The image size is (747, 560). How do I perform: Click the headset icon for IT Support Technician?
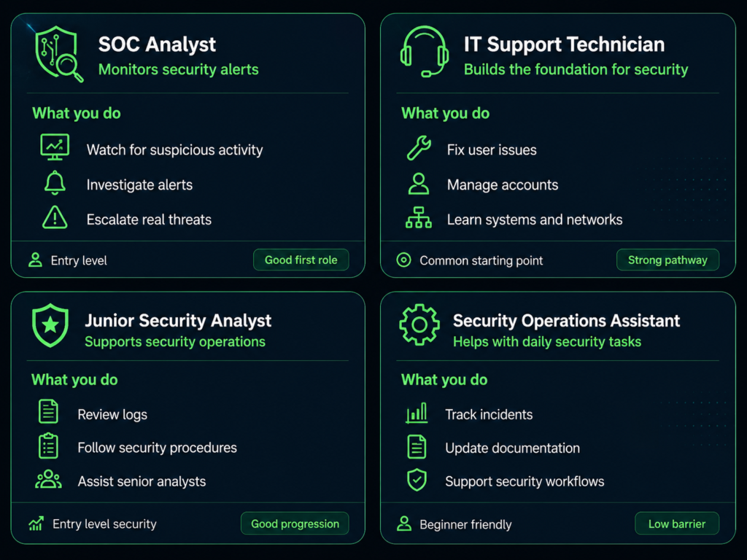pos(424,52)
